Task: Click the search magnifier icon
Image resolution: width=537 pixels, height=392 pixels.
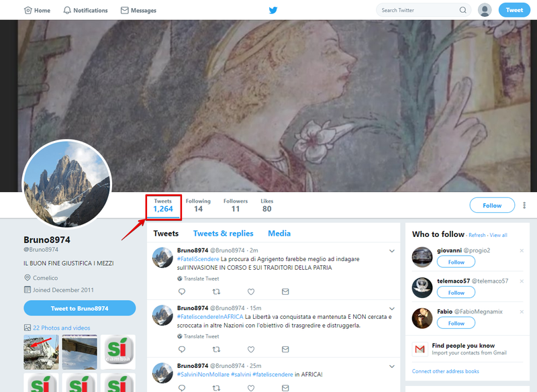Action: pos(462,10)
